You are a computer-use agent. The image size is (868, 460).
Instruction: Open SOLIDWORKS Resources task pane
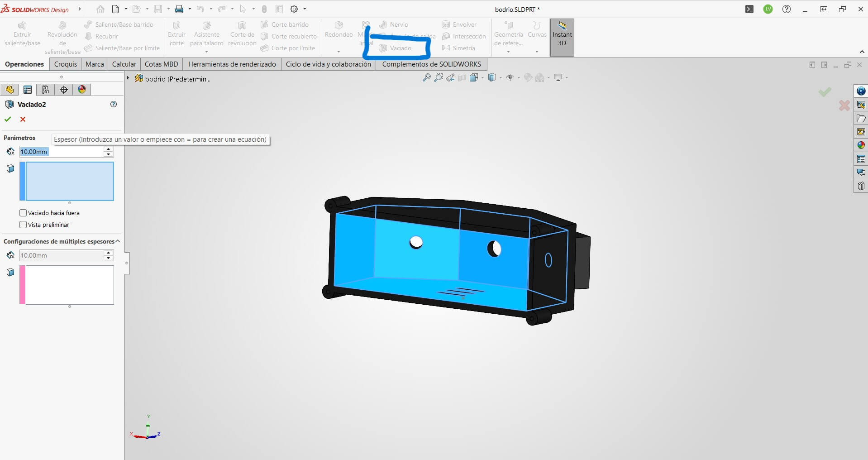[861, 105]
